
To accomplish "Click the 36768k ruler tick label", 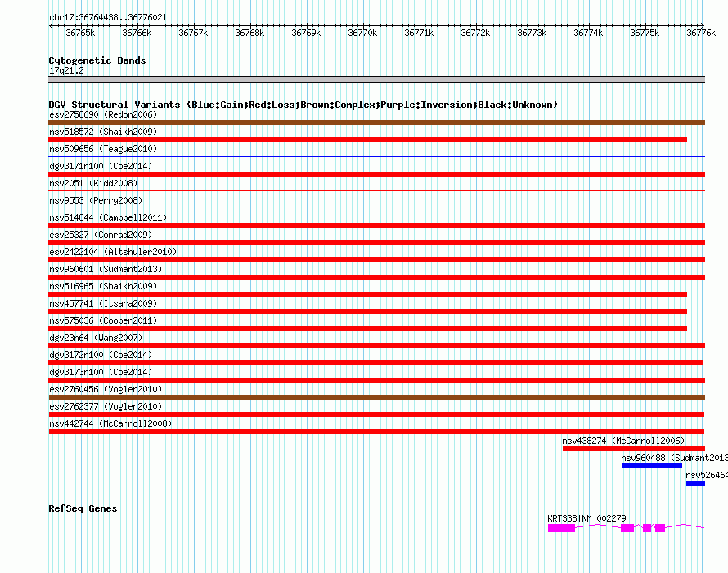I will [x=249, y=33].
